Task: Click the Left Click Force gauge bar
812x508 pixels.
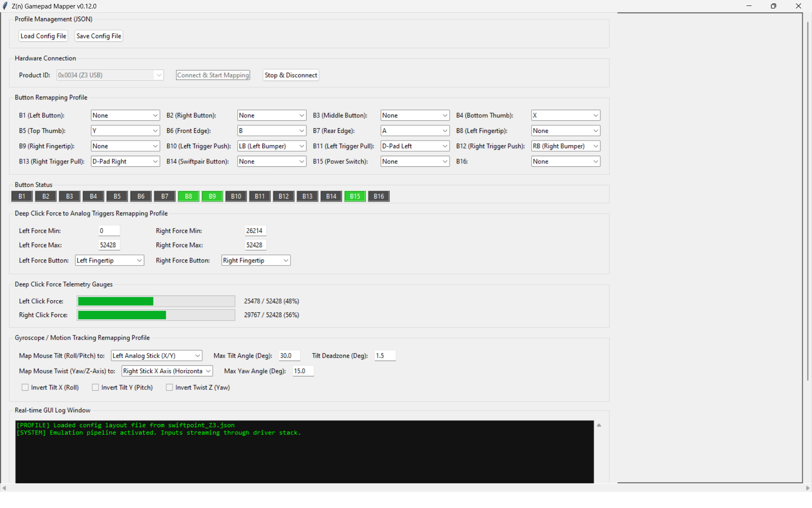Action: [x=156, y=301]
